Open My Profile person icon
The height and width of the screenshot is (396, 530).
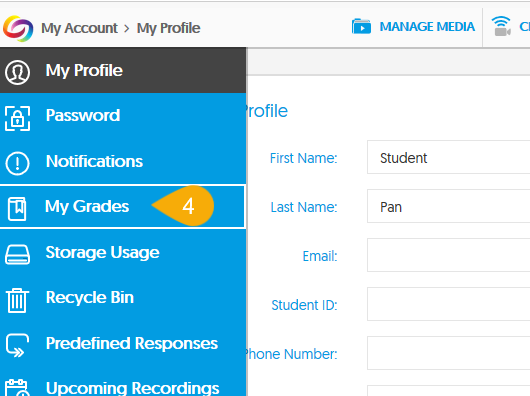pos(17,72)
